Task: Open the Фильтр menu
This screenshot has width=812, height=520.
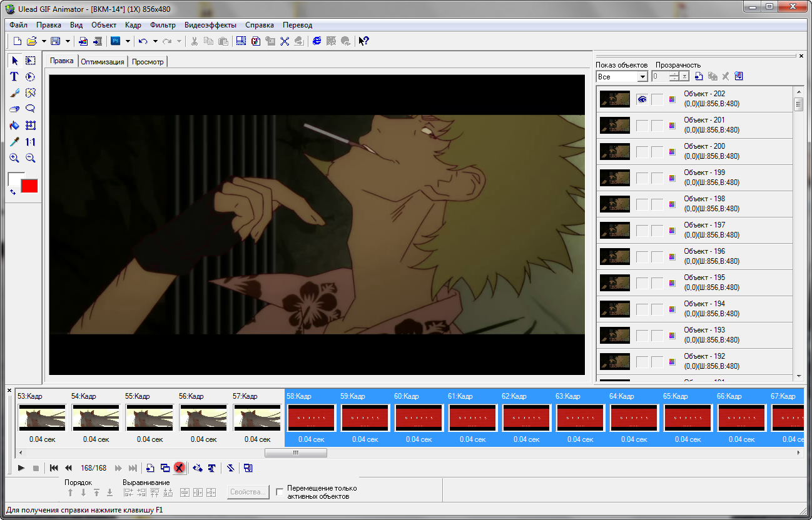Action: tap(163, 25)
